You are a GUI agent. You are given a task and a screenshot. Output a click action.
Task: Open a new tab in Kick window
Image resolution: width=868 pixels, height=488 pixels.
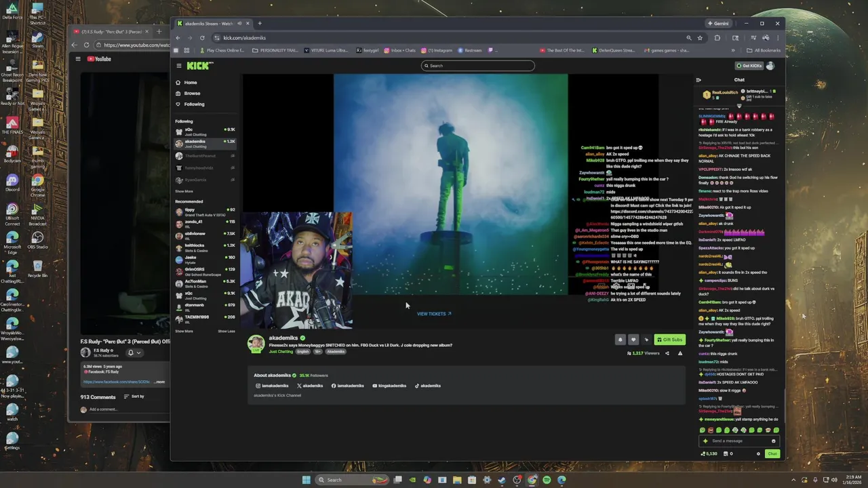pyautogui.click(x=259, y=23)
